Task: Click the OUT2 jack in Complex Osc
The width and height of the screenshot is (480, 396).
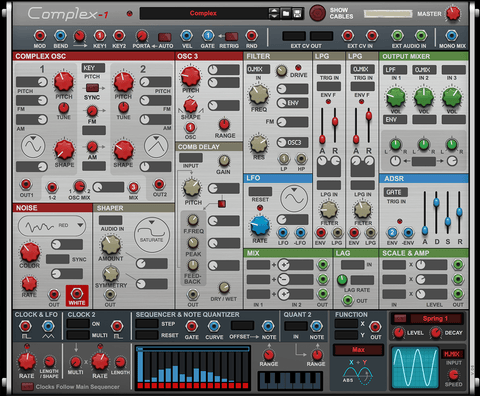Action: click(159, 184)
